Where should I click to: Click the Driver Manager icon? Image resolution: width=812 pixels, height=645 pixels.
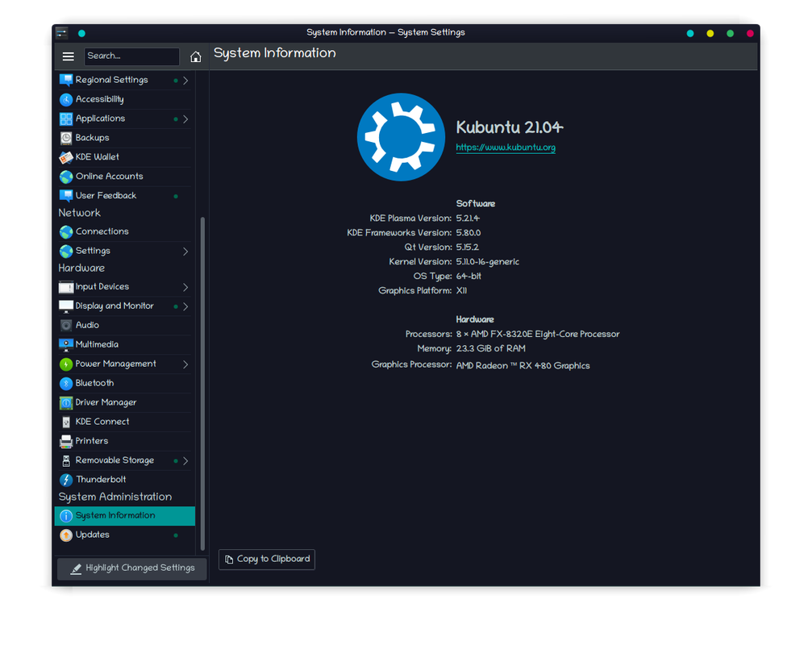pos(66,402)
